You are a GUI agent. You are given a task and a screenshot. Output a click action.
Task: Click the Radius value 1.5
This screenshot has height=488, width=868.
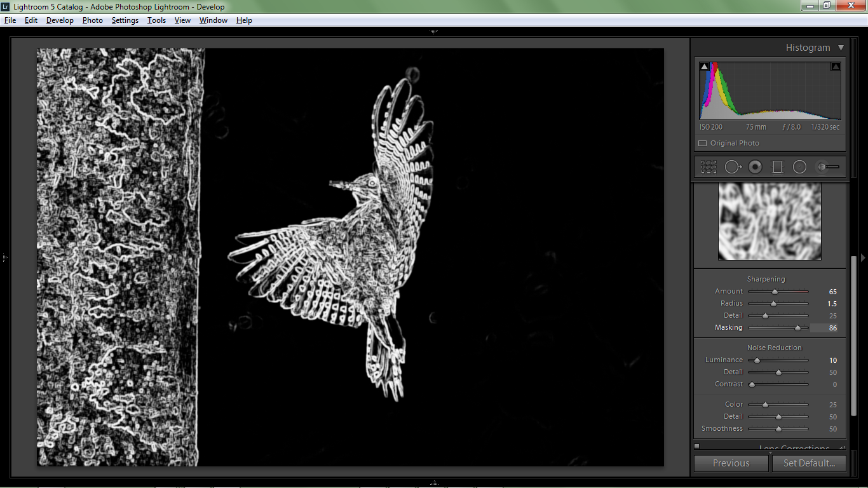tap(832, 304)
